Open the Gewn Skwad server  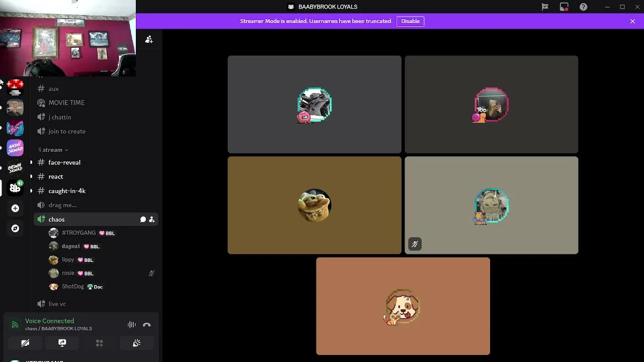click(x=15, y=168)
